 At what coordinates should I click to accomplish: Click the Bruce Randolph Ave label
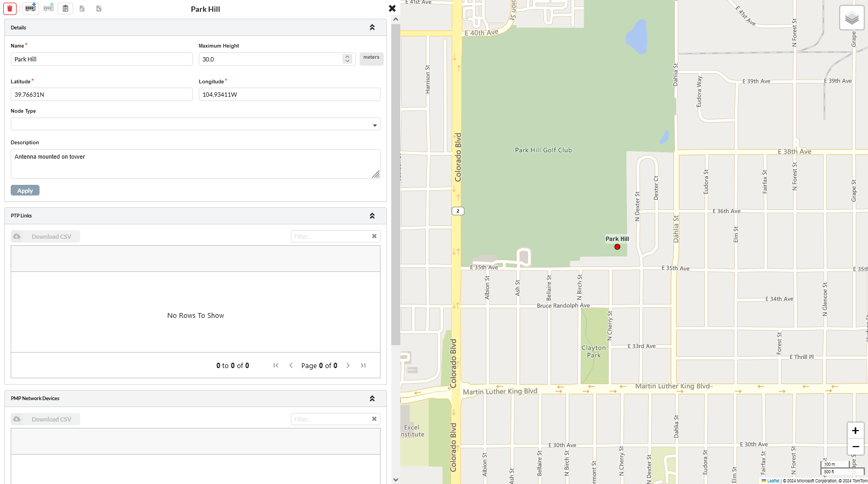point(563,306)
